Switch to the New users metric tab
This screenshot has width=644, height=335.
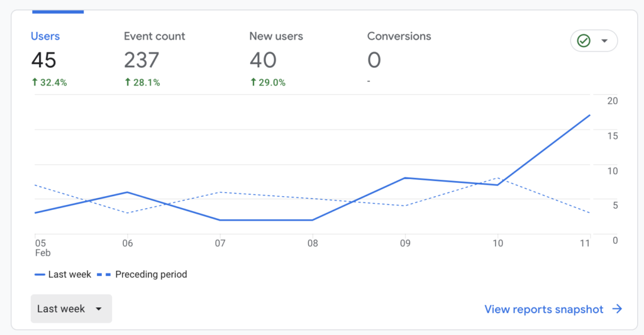(275, 36)
